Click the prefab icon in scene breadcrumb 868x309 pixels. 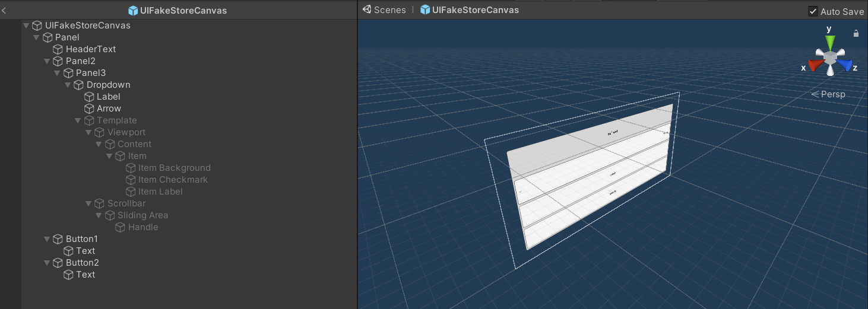425,10
